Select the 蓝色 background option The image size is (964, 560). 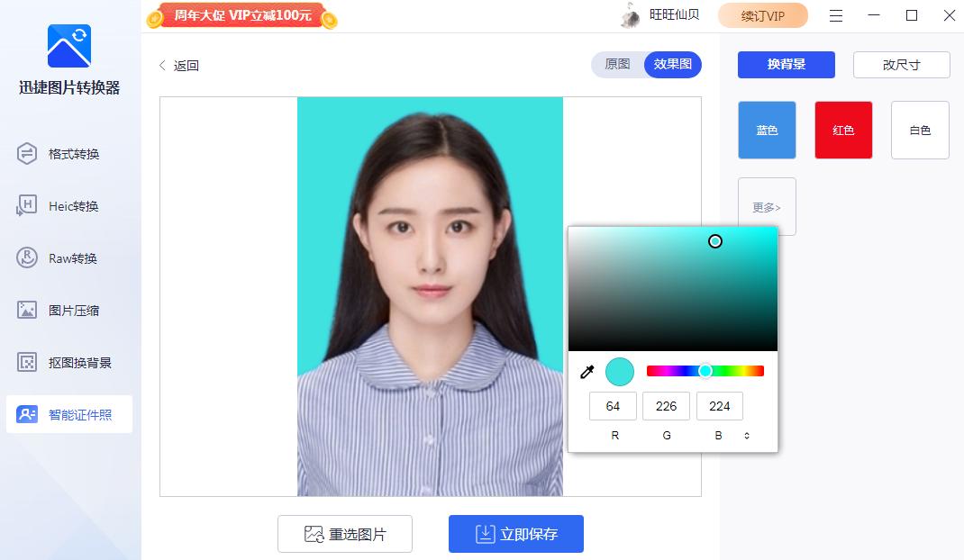pyautogui.click(x=767, y=130)
